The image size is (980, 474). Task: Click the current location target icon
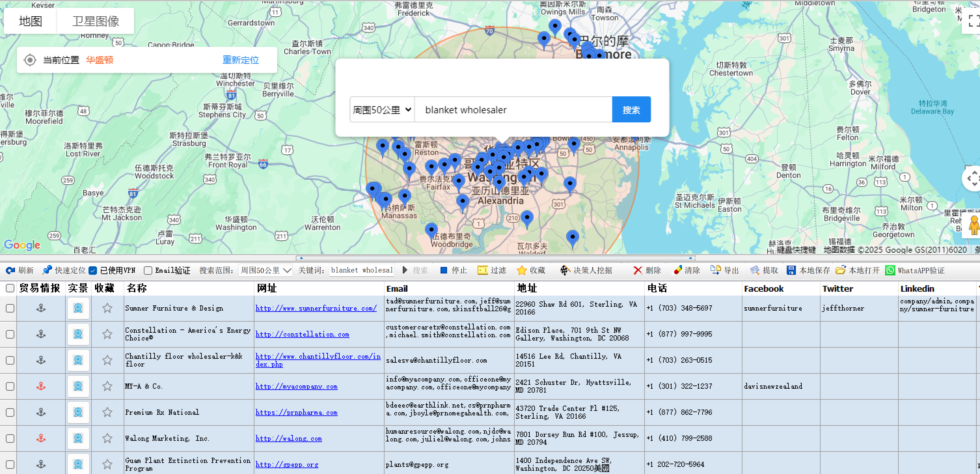tap(30, 60)
